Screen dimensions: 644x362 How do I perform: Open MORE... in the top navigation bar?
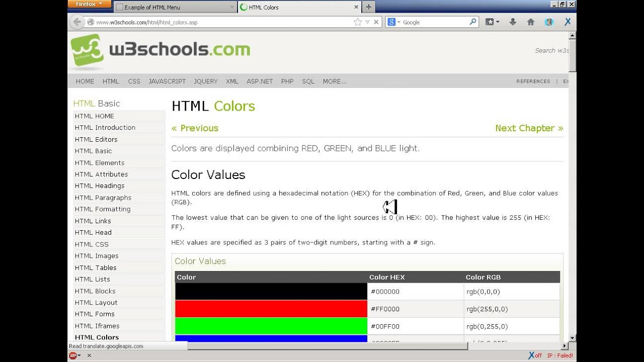pos(335,81)
